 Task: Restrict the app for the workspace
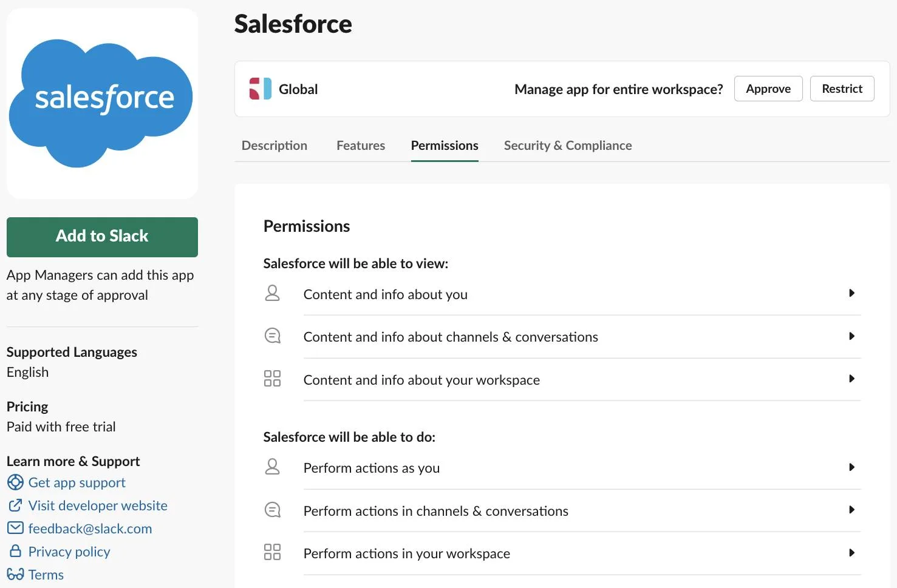(x=842, y=89)
